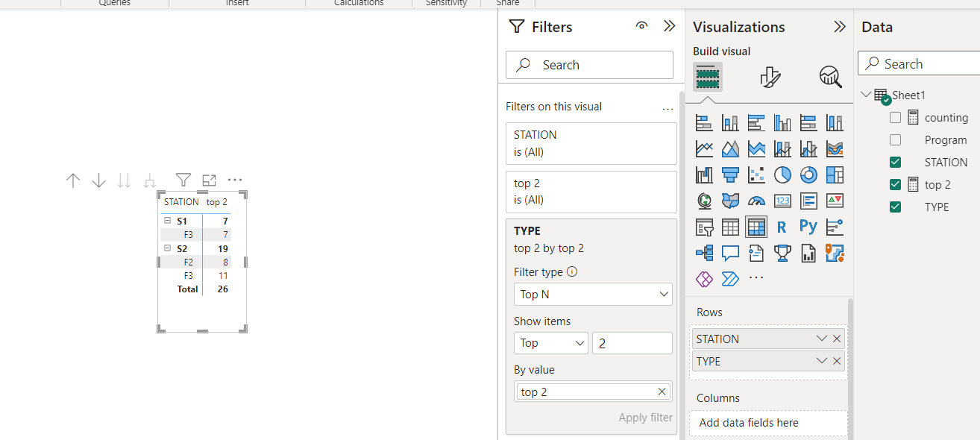Uncheck the top 2 field checkbox
This screenshot has height=440, width=980.
896,185
